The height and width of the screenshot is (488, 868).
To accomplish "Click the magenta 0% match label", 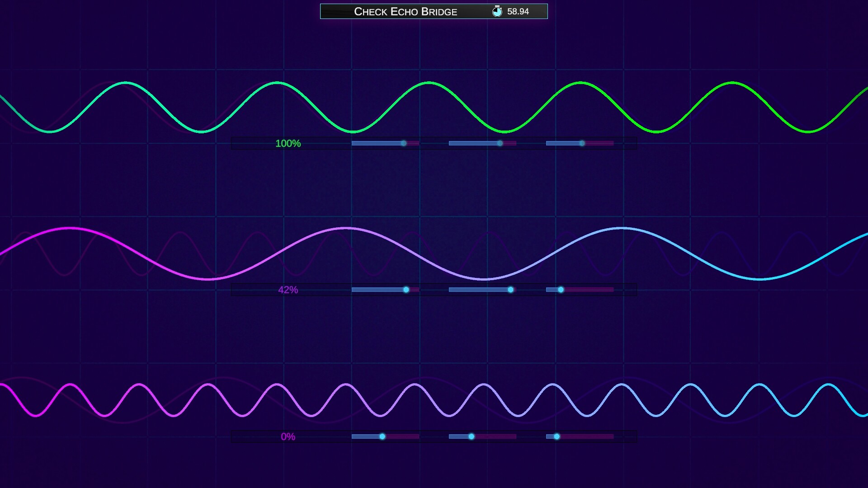I will pyautogui.click(x=288, y=436).
